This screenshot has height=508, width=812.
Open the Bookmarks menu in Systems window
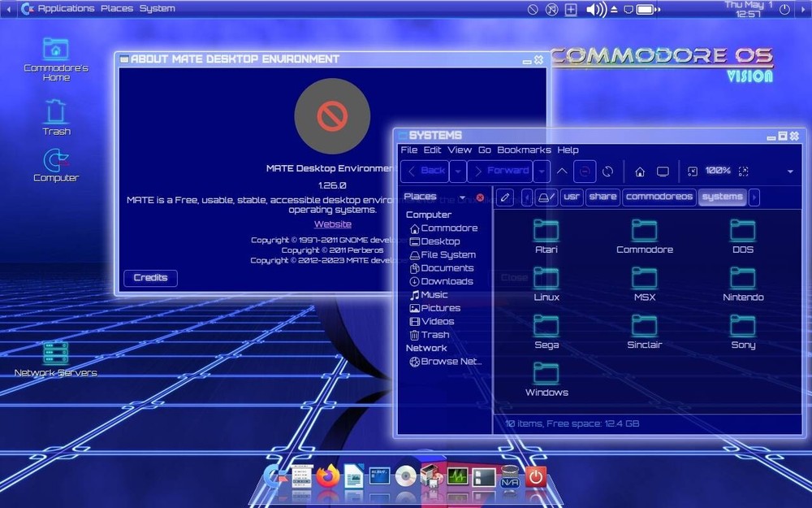[x=525, y=150]
